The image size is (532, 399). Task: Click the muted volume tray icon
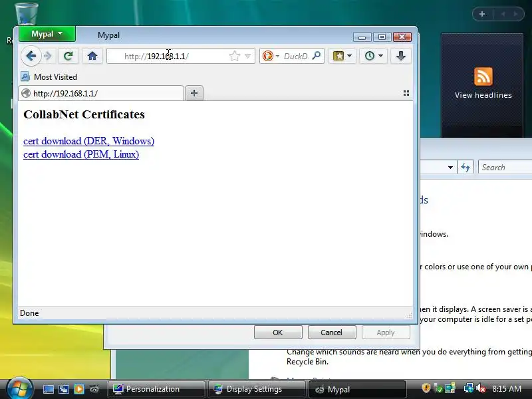[x=481, y=388]
